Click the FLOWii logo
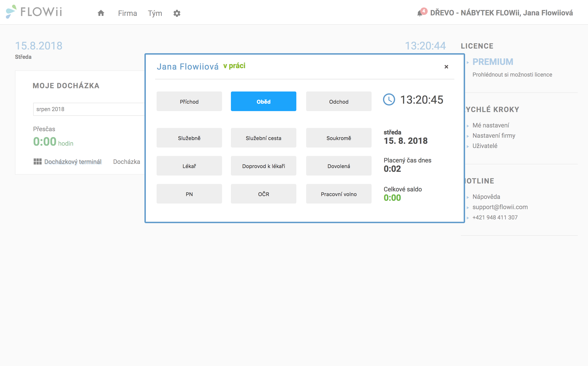 [34, 12]
